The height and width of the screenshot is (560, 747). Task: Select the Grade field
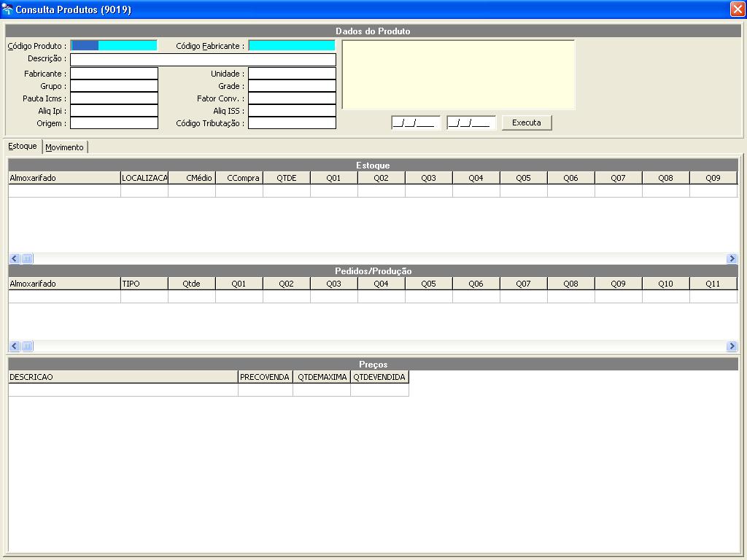point(292,86)
